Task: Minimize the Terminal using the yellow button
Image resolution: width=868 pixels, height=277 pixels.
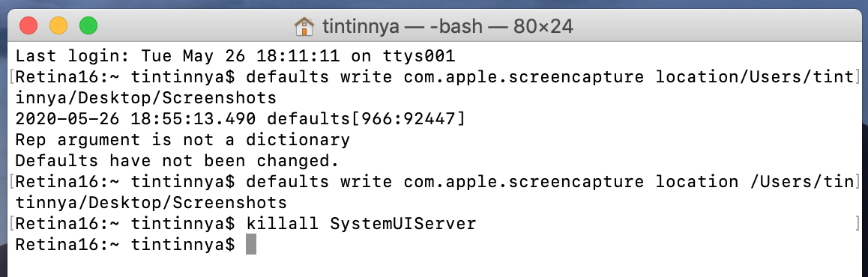Action: click(58, 26)
